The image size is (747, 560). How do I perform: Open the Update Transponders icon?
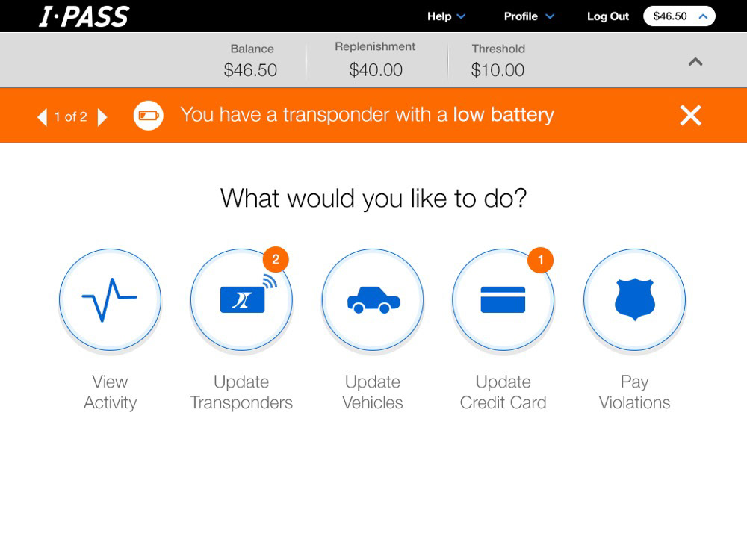(x=241, y=300)
